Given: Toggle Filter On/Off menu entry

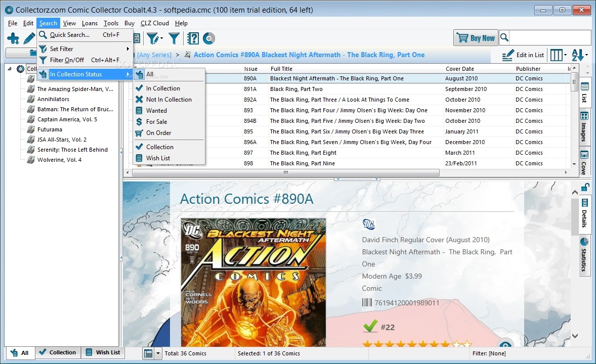Looking at the screenshot, I should (86, 60).
